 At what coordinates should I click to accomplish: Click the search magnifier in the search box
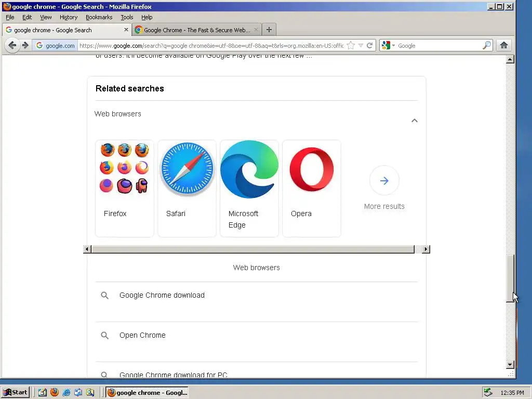[486, 46]
